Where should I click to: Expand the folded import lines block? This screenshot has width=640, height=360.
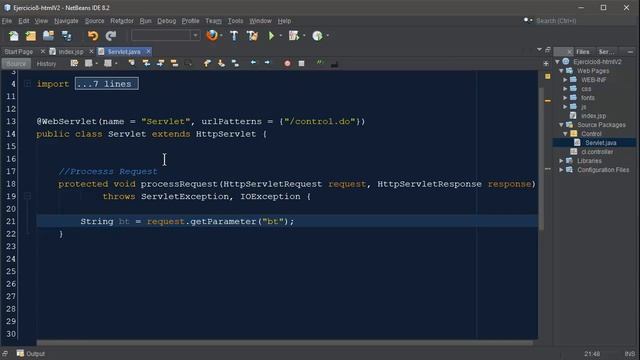28,84
